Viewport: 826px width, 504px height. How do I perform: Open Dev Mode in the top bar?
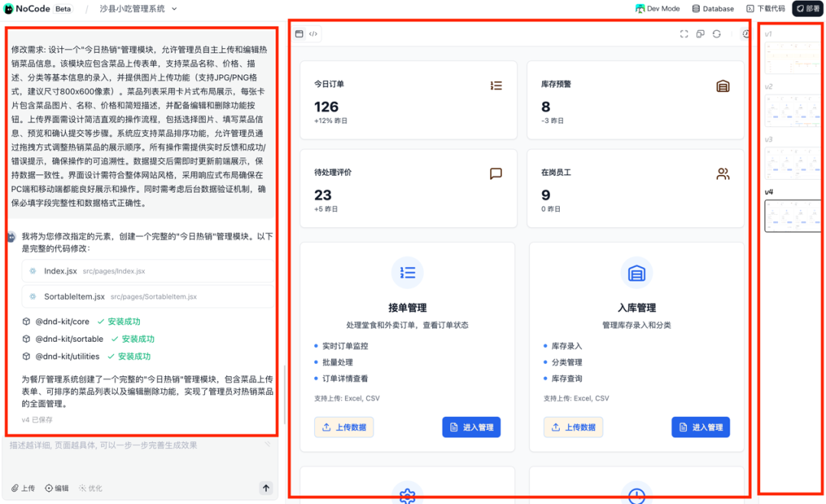(x=658, y=8)
